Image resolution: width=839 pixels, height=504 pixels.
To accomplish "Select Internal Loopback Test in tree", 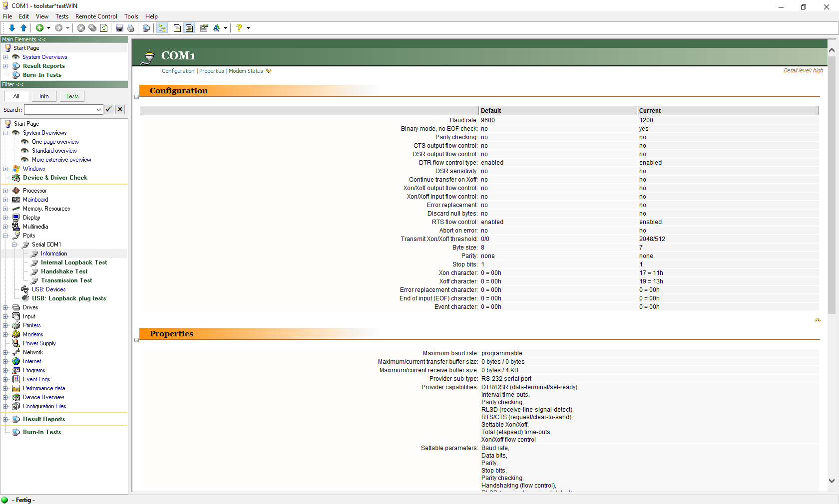I will (x=74, y=262).
